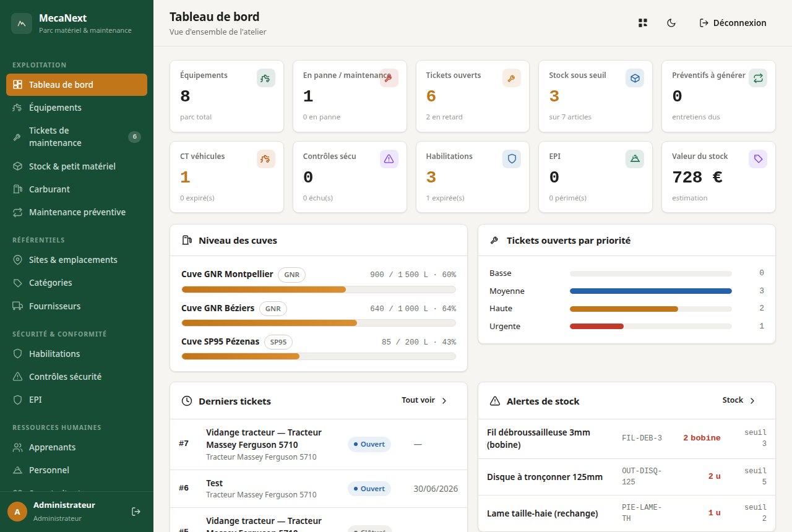Toggle dark mode with the moon icon
The width and height of the screenshot is (792, 532).
point(671,23)
